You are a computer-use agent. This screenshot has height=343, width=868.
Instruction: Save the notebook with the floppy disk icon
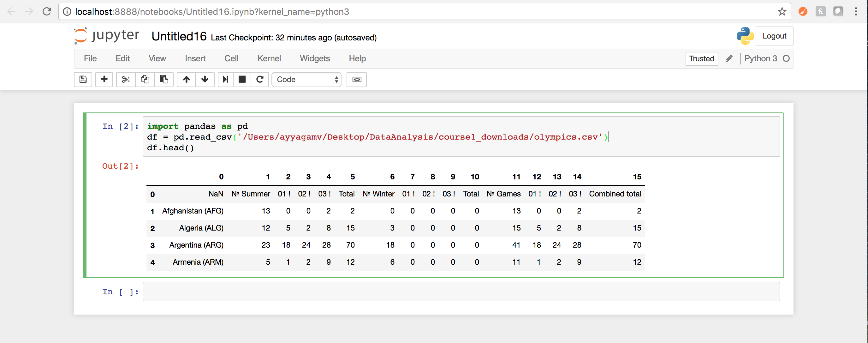tap(83, 80)
